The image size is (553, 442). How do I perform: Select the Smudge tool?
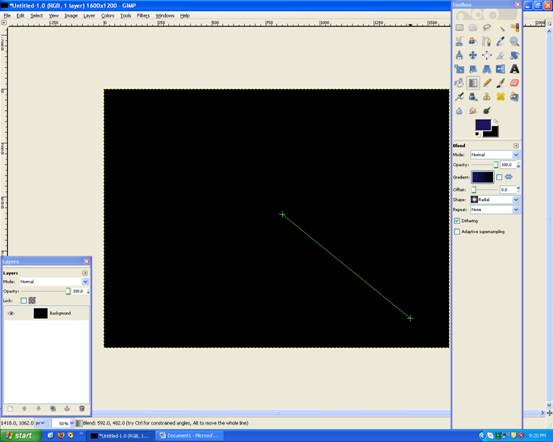click(473, 111)
